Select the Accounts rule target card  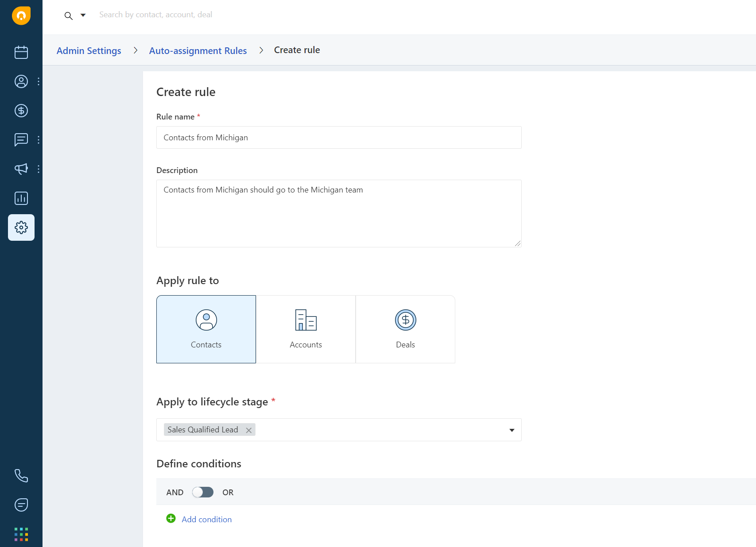306,329
